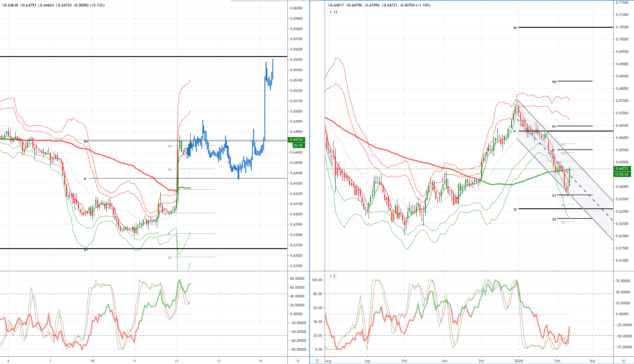This screenshot has height=364, width=634.
Task: Click 0.71500 on right price scale
Action: 622,3
